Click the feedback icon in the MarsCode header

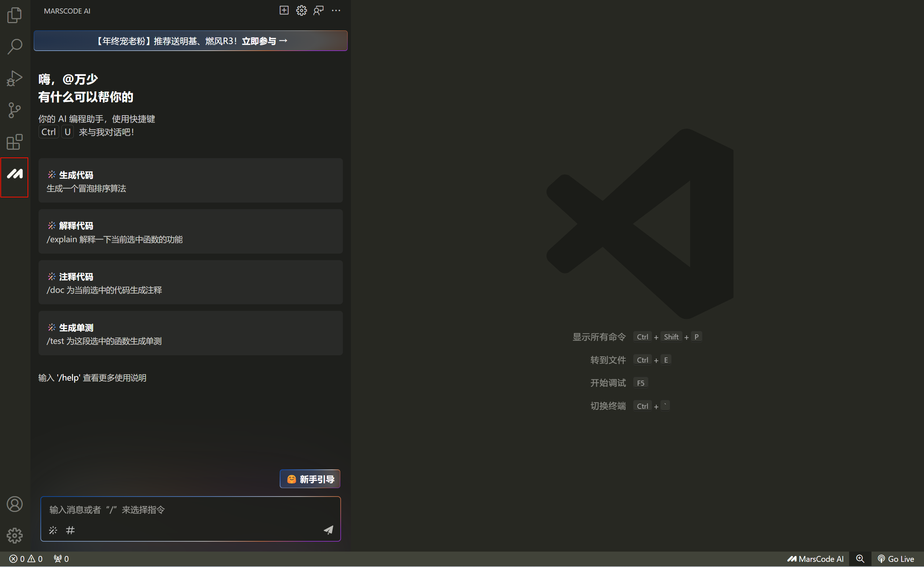(318, 11)
